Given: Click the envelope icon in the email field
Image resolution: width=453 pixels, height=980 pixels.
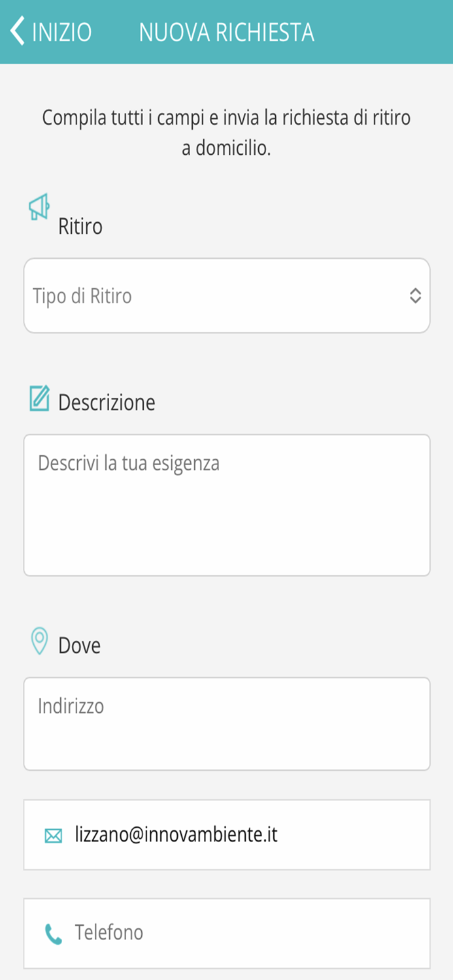Looking at the screenshot, I should (x=52, y=835).
